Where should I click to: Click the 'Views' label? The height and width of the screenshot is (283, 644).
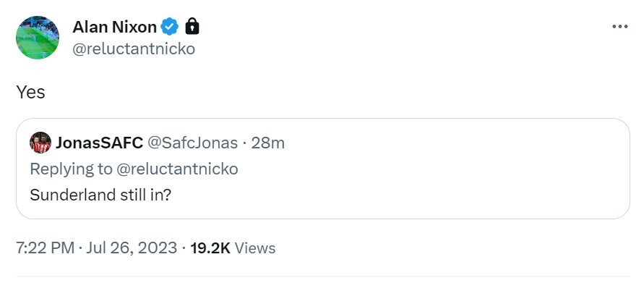coord(255,248)
